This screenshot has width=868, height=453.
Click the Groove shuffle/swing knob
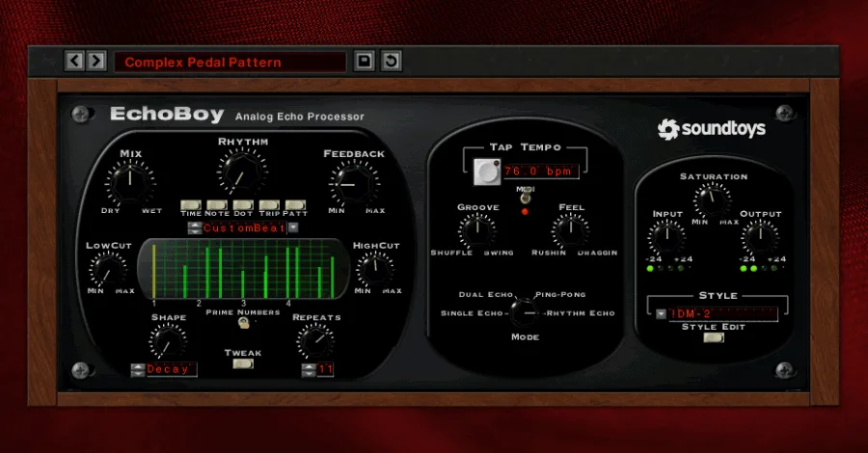coord(477,230)
